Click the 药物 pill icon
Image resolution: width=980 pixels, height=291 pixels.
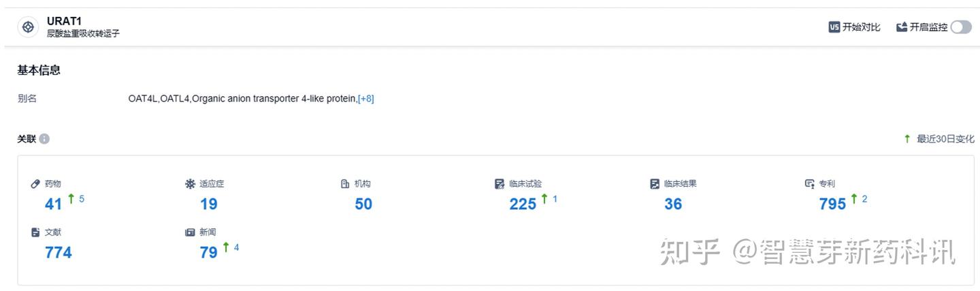35,184
